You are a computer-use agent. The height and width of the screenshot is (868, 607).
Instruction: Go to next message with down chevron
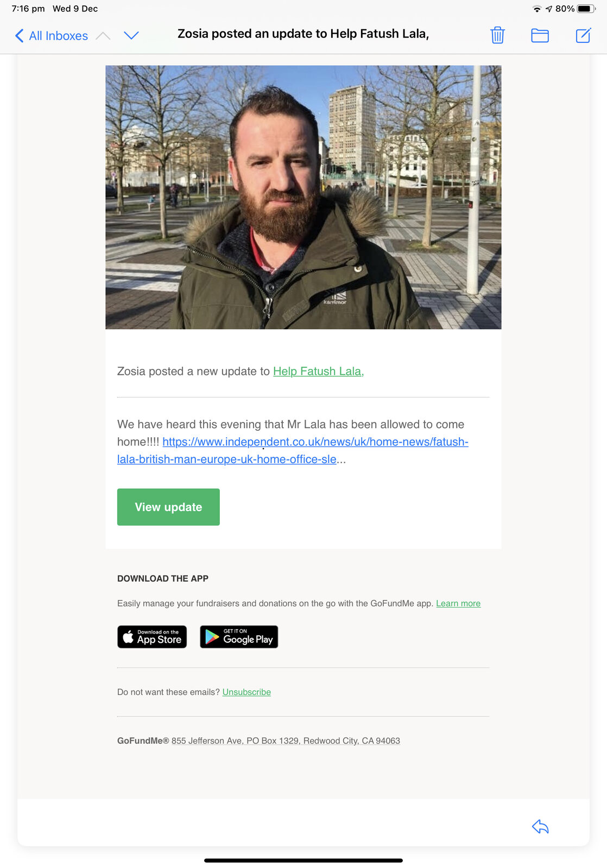pyautogui.click(x=131, y=36)
